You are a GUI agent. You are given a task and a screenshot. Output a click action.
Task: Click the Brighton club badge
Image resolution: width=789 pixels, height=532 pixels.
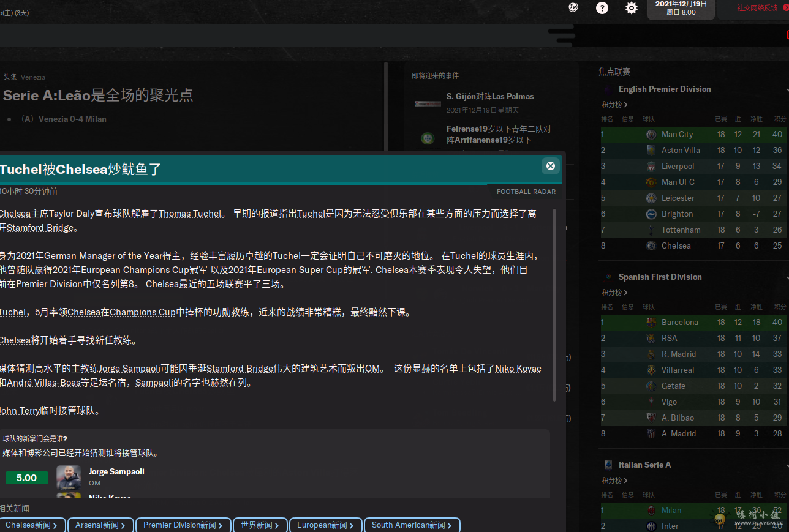tap(651, 214)
